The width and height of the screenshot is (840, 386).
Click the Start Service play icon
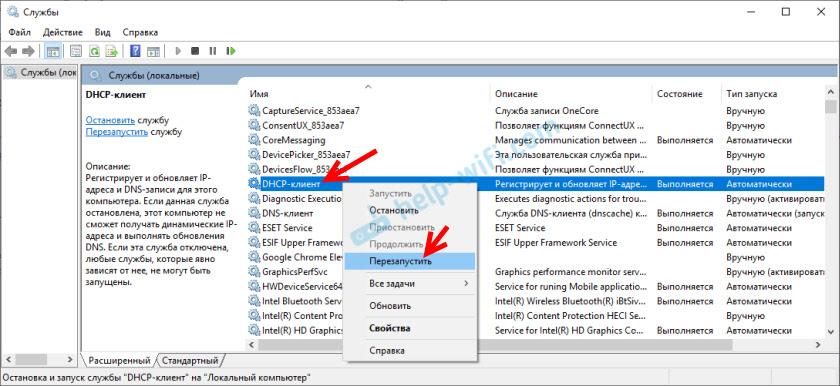(x=178, y=51)
